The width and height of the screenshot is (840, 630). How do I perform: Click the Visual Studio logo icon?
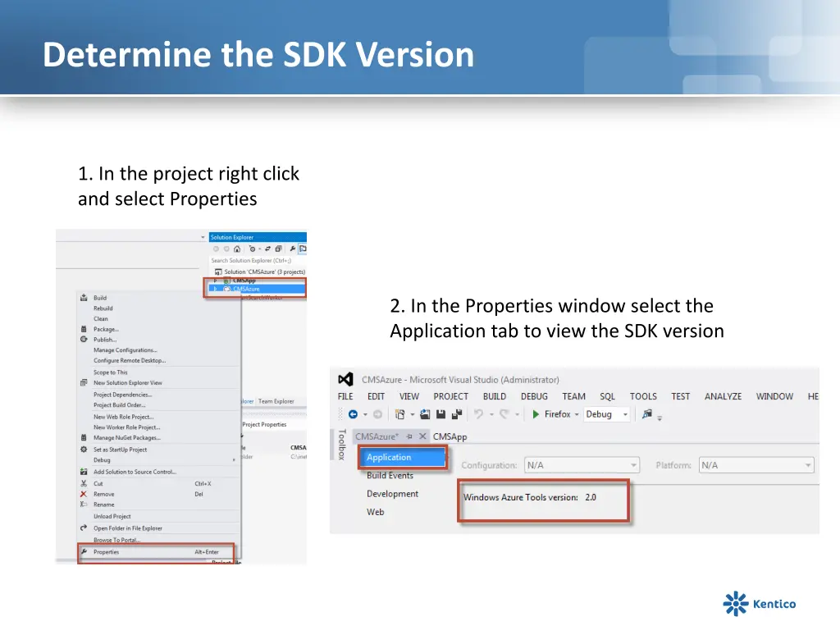tap(345, 379)
